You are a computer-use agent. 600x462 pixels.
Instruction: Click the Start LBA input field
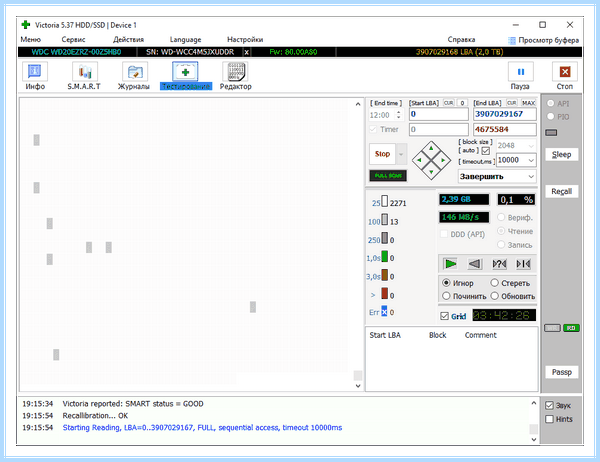tap(439, 114)
